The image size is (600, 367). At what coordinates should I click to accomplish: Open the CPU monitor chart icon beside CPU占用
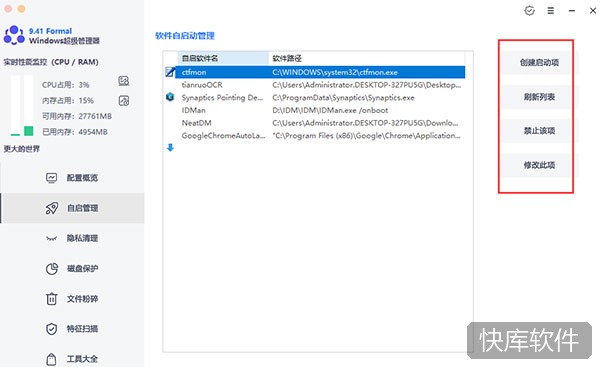point(124,81)
